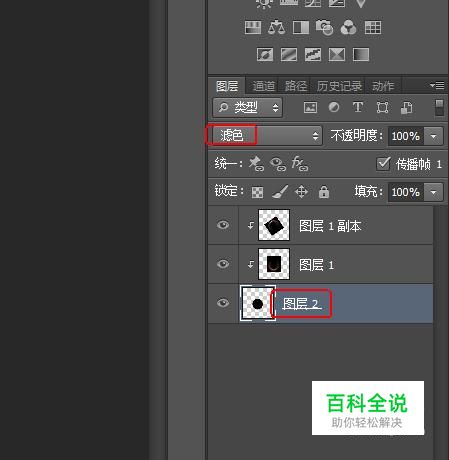Viewport: 449px width, 460px height.
Task: Select the 图层 2 thumbnail
Action: click(258, 303)
